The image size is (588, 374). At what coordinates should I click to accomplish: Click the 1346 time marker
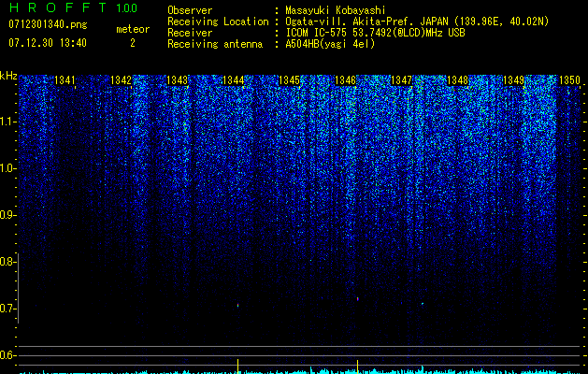(x=345, y=80)
